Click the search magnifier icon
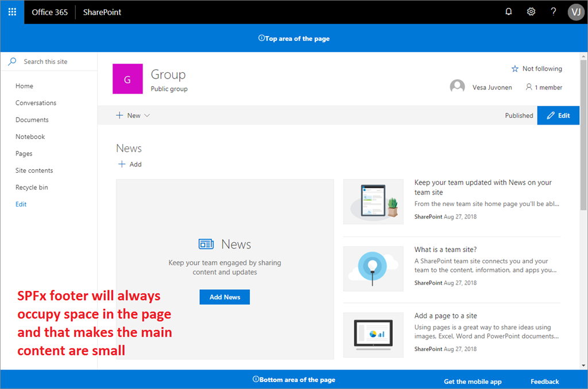 [x=11, y=61]
